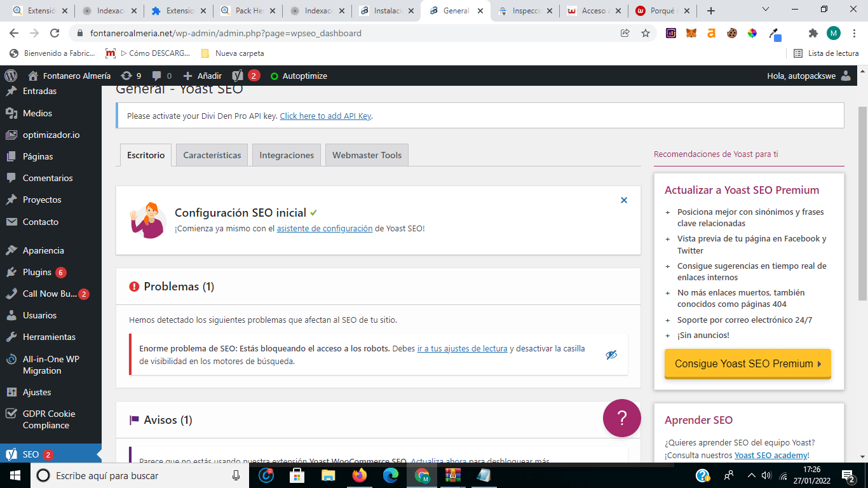Collapse the Avisos (1) section header
Viewport: 868px width, 488px height.
tap(378, 420)
